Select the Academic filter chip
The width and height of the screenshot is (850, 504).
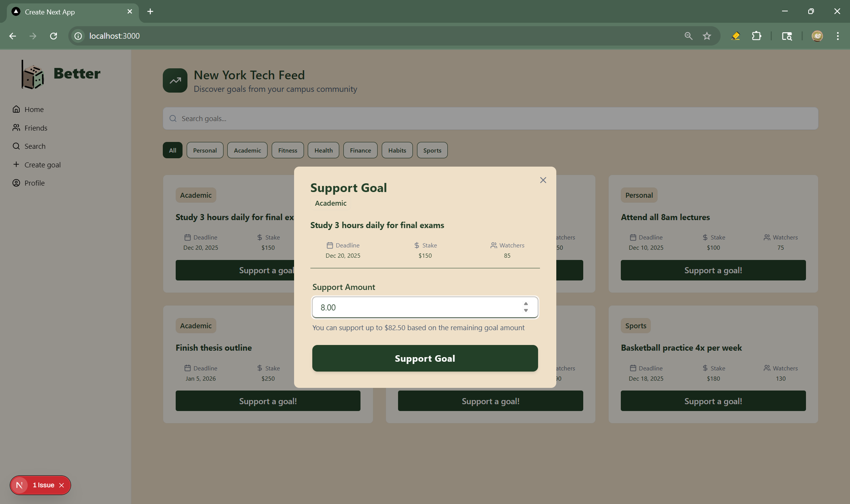[247, 150]
